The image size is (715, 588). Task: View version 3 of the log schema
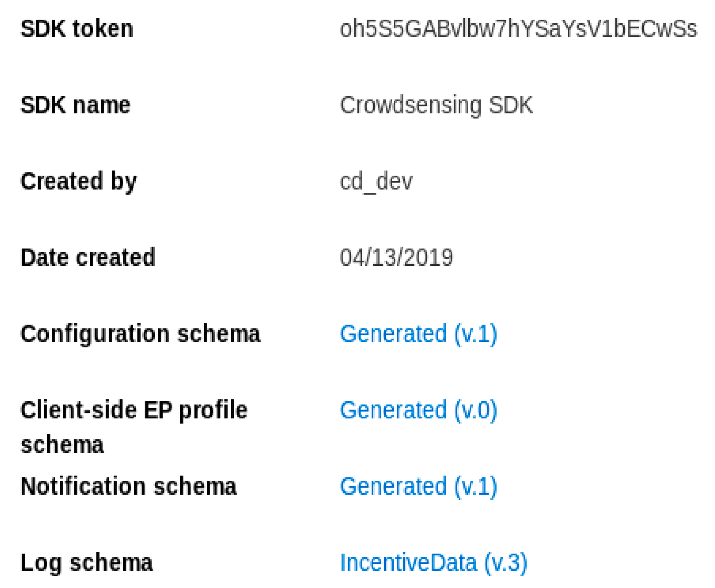click(x=433, y=562)
